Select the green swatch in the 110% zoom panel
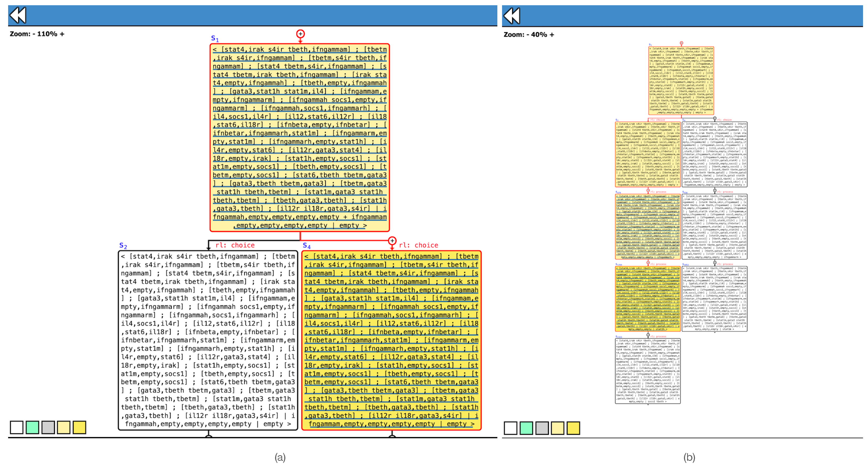868x471 pixels. click(x=32, y=428)
